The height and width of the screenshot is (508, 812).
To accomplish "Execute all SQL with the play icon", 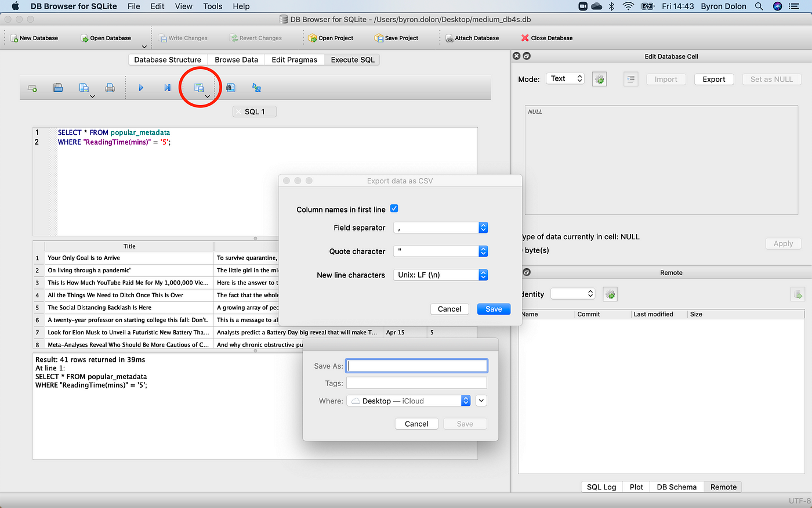I will coord(141,88).
